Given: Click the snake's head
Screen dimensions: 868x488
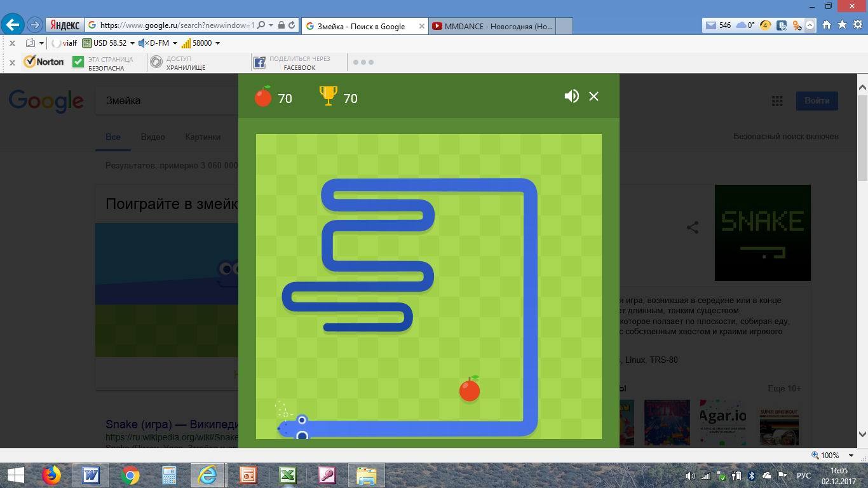Looking at the screenshot, I should point(293,428).
